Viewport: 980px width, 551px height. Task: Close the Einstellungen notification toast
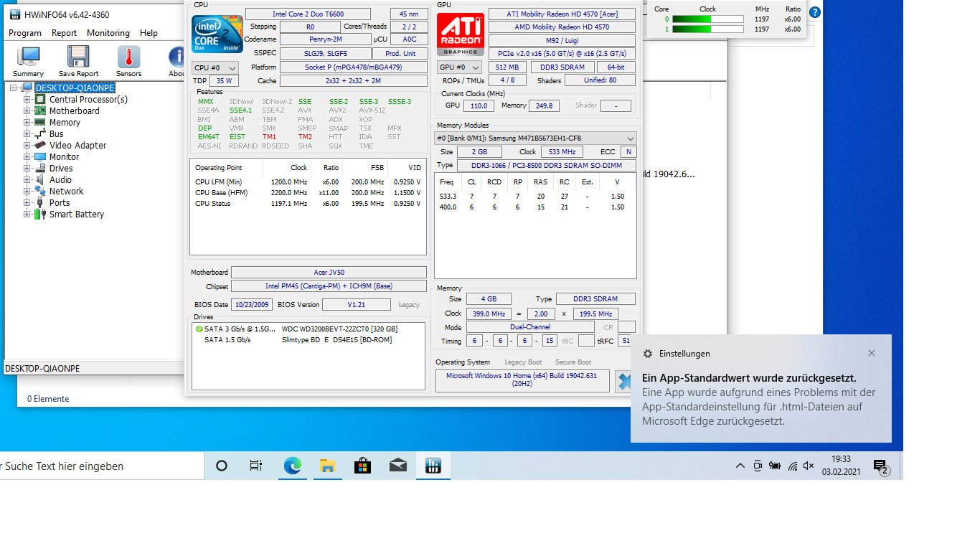(872, 353)
